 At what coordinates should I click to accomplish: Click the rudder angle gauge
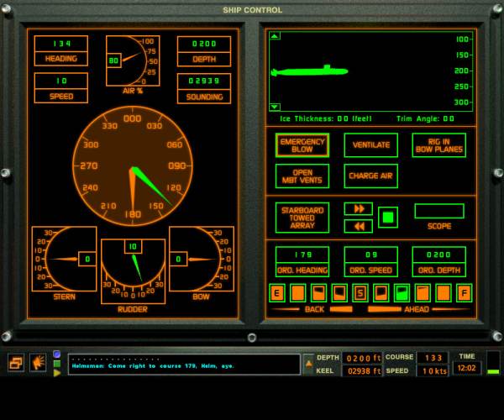pyautogui.click(x=133, y=271)
